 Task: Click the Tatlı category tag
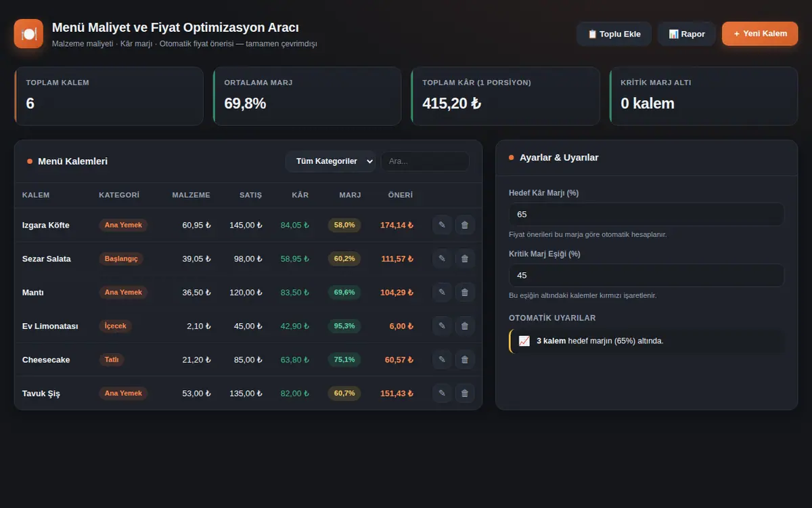click(112, 360)
